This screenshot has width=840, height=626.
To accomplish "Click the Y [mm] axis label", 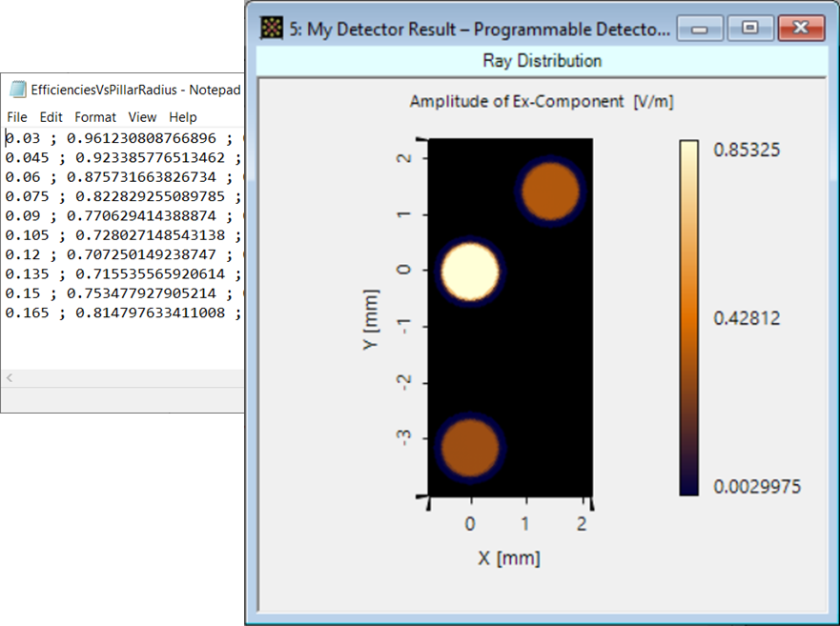I will [x=371, y=319].
